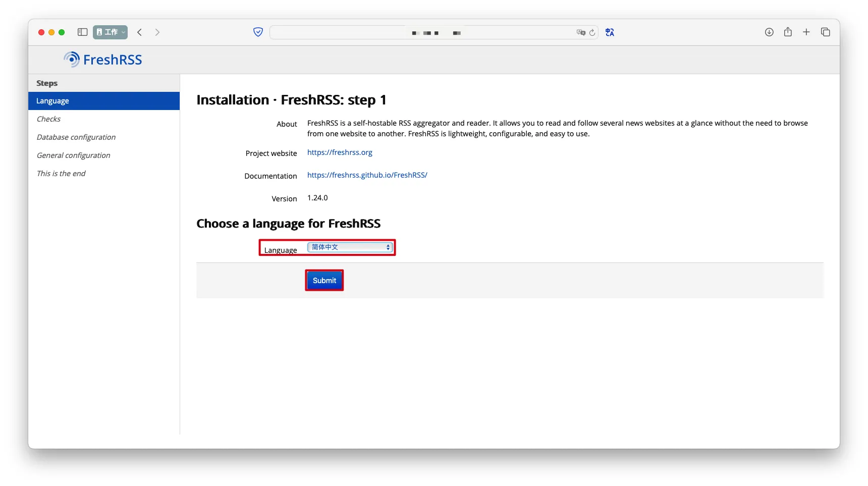Go back to the previous page
This screenshot has width=868, height=486.
[x=140, y=32]
